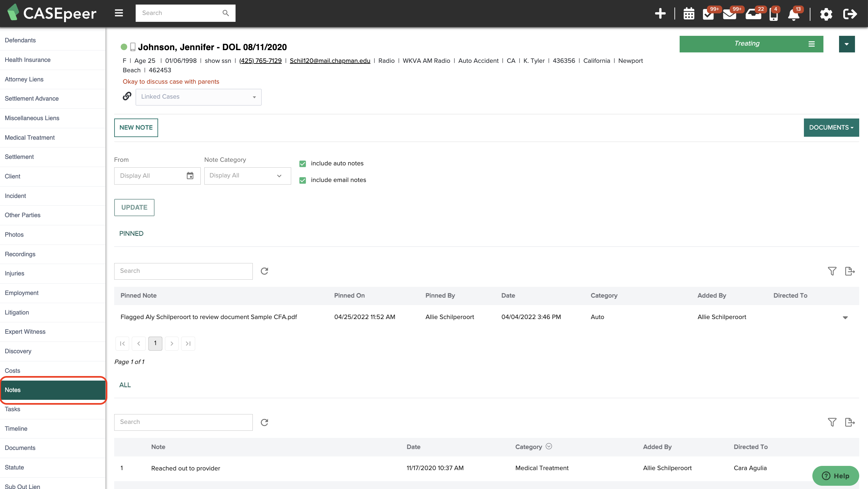Click the linked cases chain icon

pos(127,96)
